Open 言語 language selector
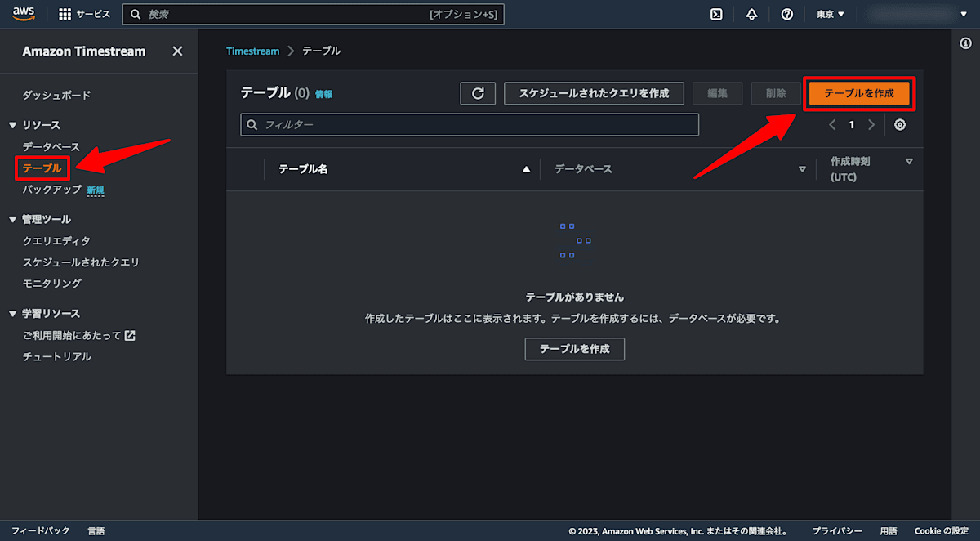The width and height of the screenshot is (980, 541). point(96,531)
